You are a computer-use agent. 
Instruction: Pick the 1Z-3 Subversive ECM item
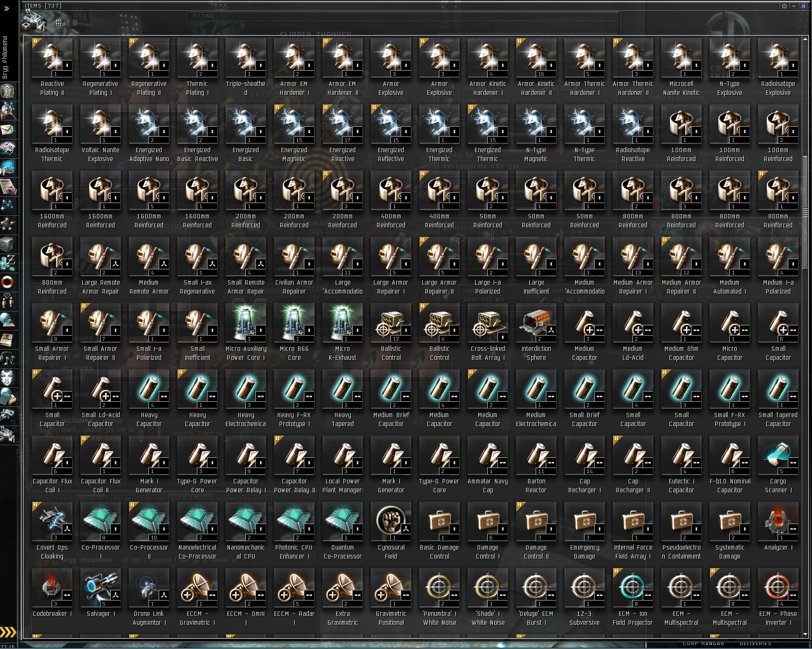585,597
